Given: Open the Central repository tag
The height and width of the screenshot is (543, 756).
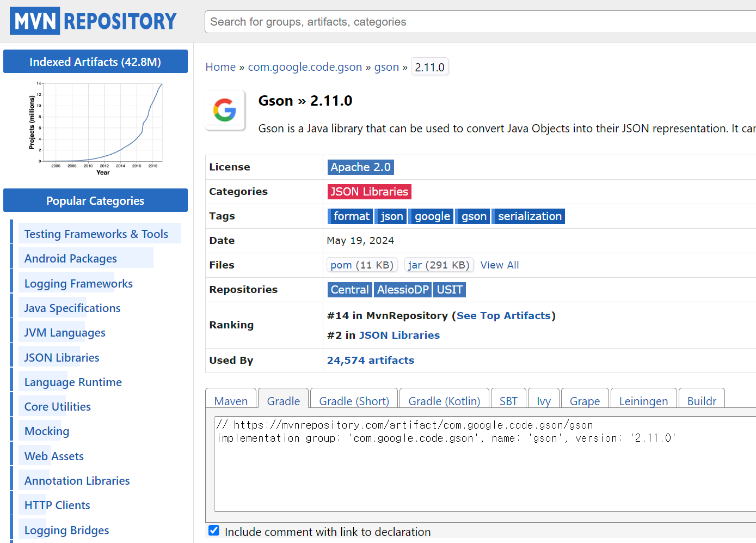Looking at the screenshot, I should tap(350, 290).
